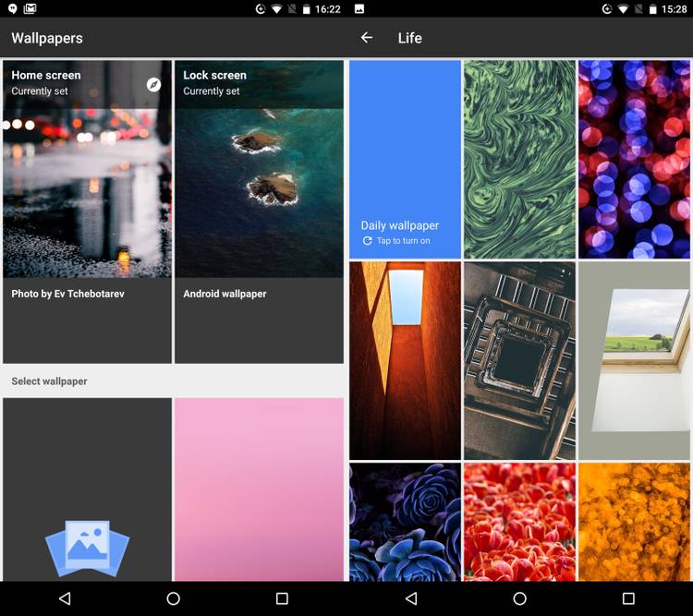The image size is (693, 616).
Task: Open the Gmail notification icon in status bar
Action: (30, 8)
